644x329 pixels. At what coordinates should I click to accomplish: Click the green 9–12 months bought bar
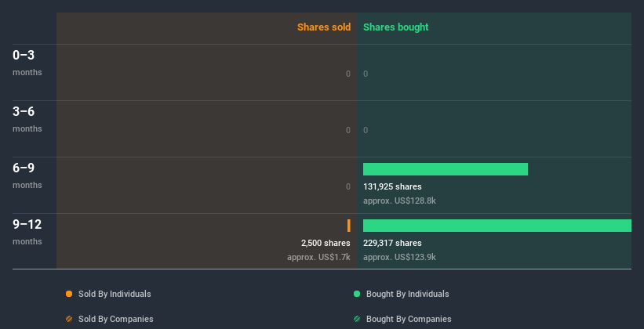497,226
